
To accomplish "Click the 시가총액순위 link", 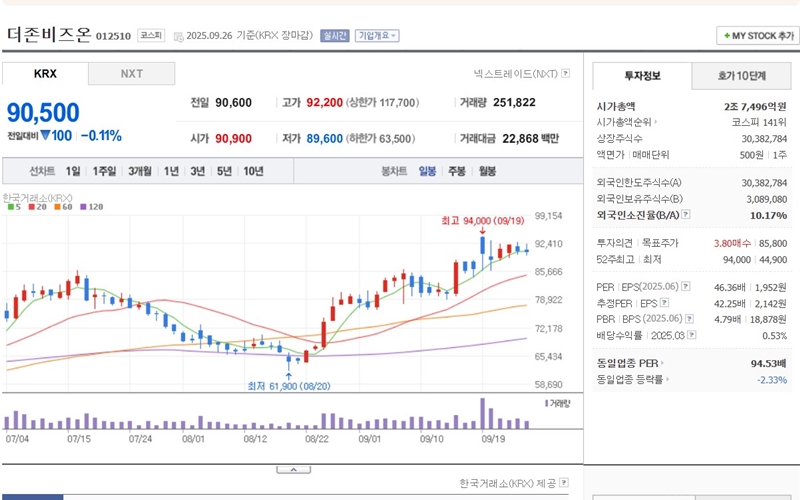I will pyautogui.click(x=624, y=122).
